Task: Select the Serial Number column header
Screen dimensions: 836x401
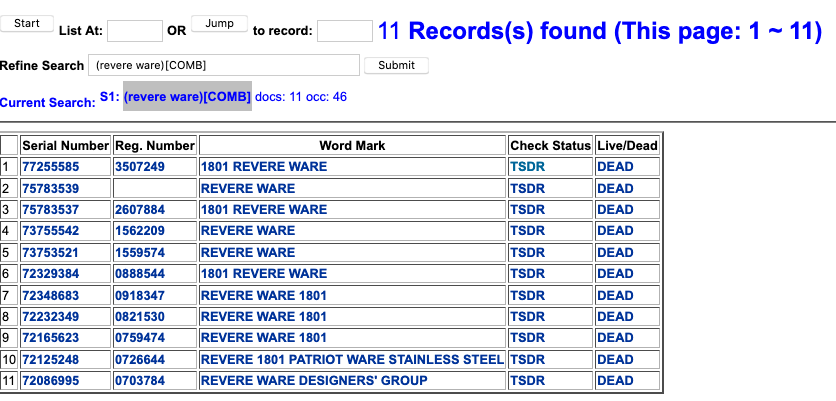Action: pyautogui.click(x=66, y=146)
